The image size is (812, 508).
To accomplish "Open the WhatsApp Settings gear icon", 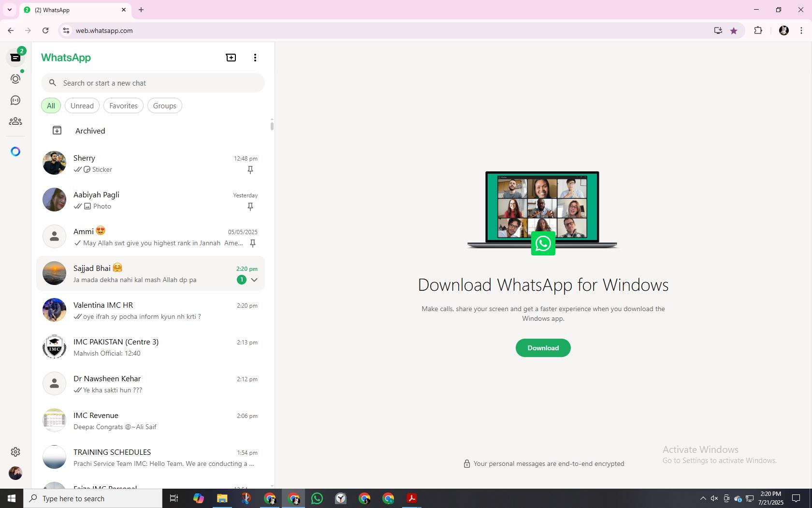I will tap(15, 451).
